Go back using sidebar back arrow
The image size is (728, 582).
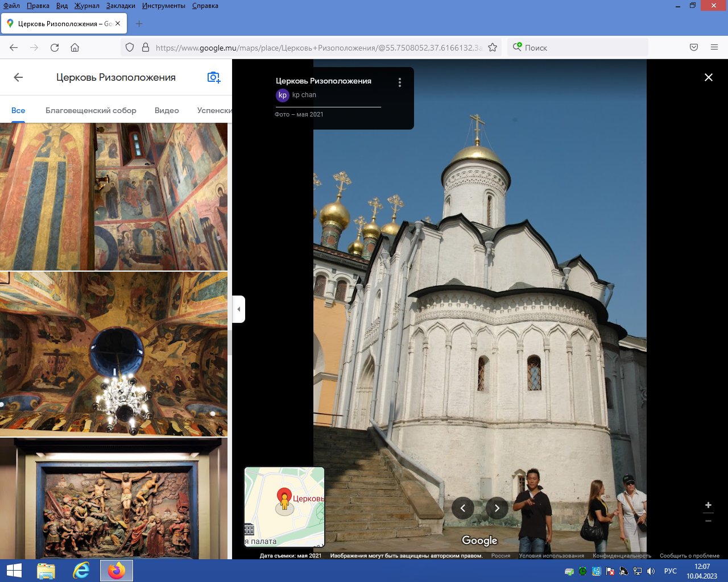point(18,77)
